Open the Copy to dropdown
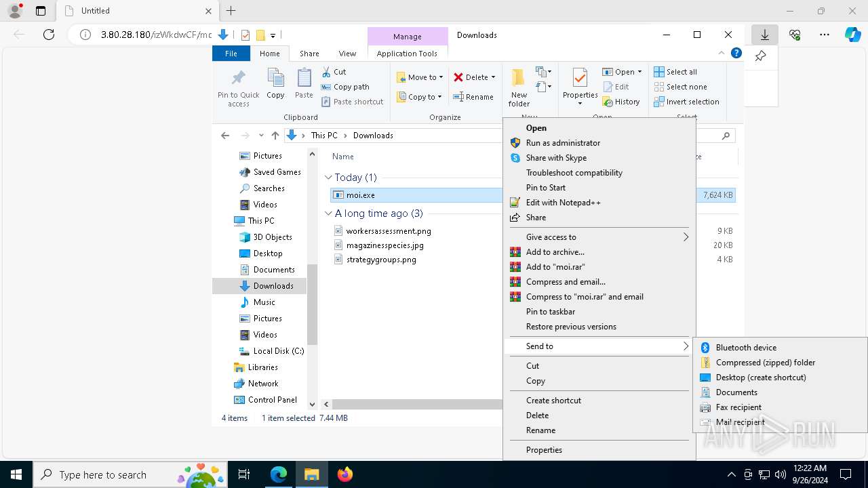The image size is (868, 488). [x=419, y=97]
